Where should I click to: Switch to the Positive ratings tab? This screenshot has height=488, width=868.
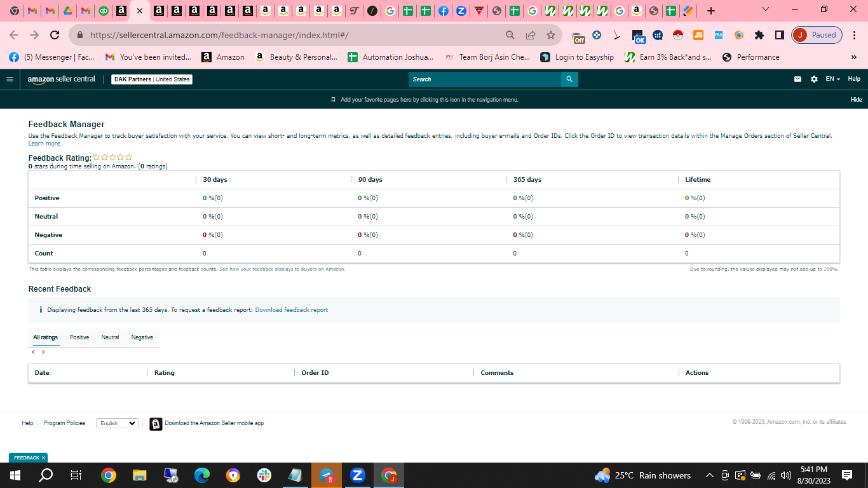click(x=79, y=337)
